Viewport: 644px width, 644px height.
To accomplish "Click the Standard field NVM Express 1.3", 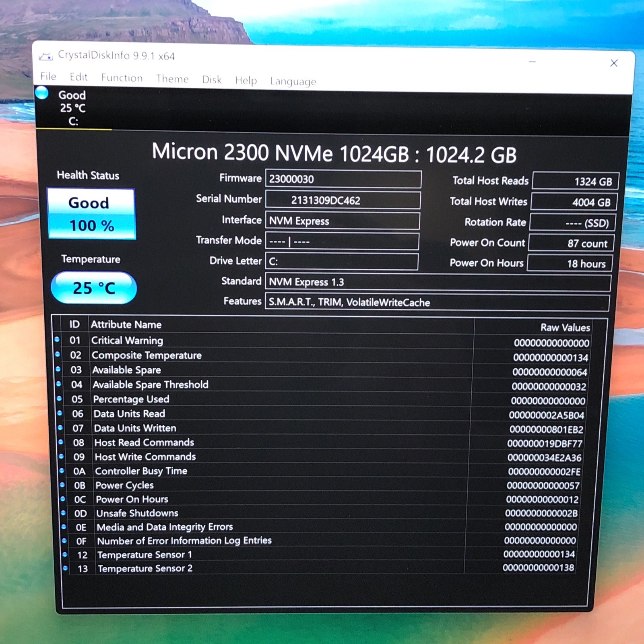I will pyautogui.click(x=438, y=282).
